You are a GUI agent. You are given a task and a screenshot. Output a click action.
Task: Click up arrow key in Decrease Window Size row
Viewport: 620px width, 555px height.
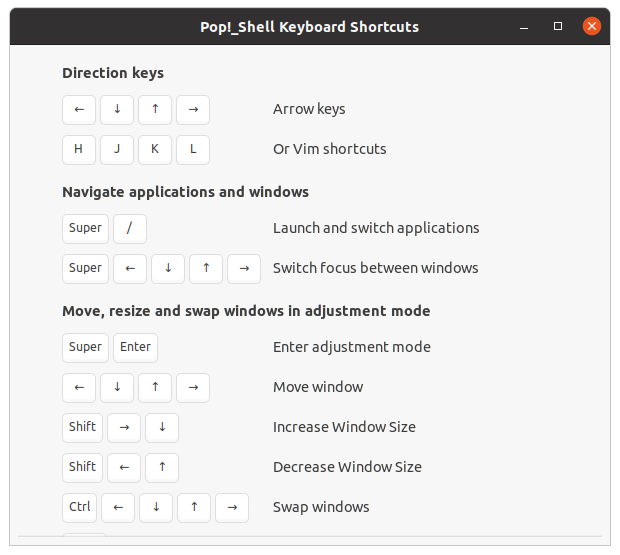162,467
